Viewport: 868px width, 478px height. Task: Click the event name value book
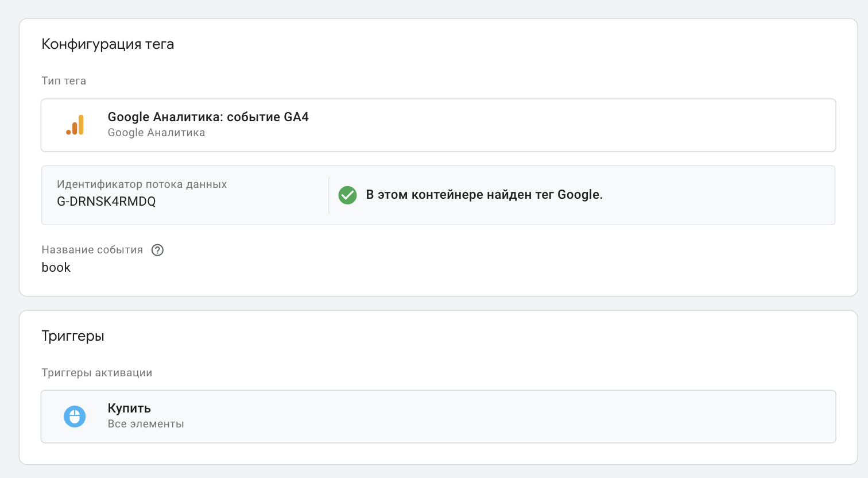[56, 268]
